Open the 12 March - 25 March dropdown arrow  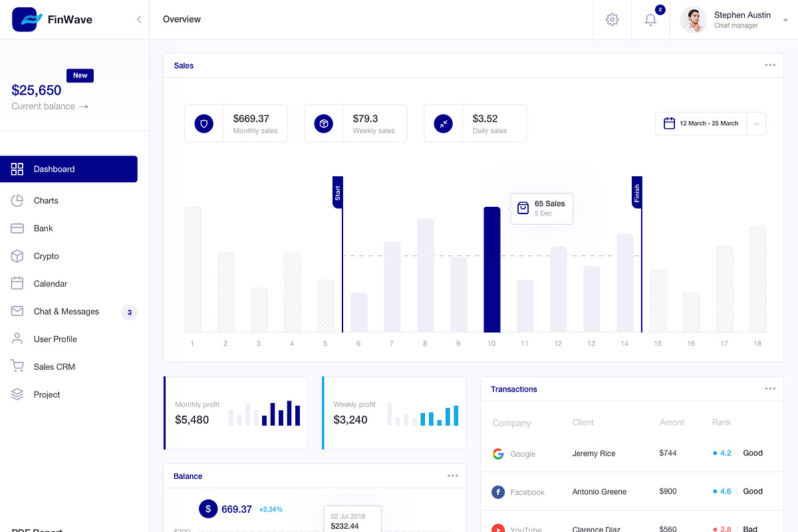coord(757,124)
